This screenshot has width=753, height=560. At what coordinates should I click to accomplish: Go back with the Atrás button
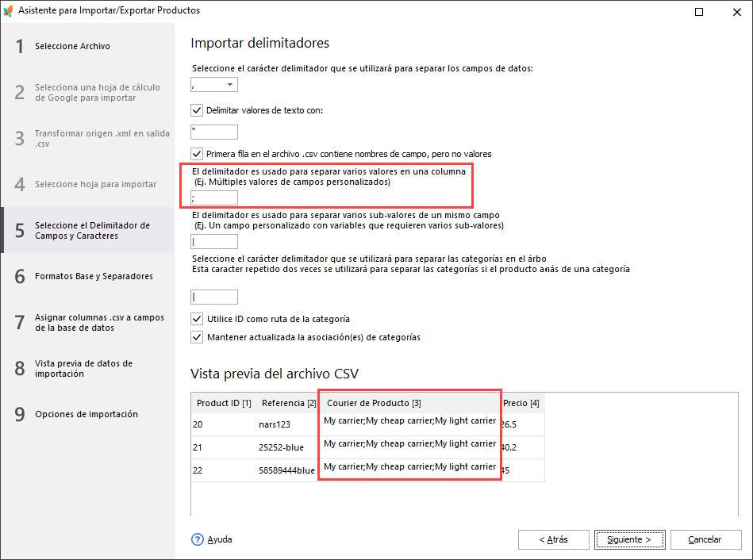[553, 539]
